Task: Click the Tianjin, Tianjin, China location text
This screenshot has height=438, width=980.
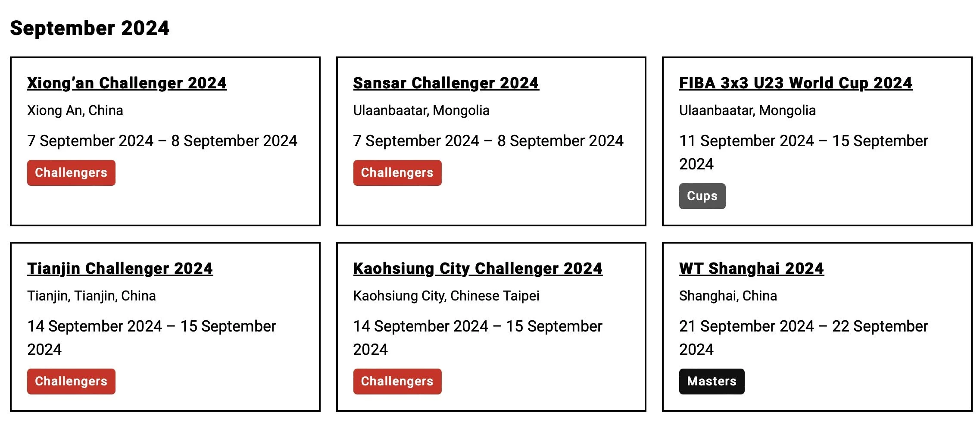Action: [x=91, y=296]
